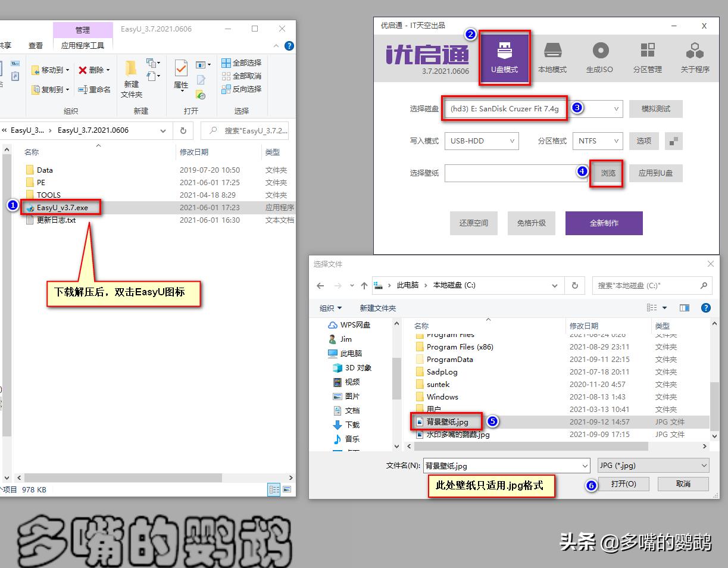Click 取消 in the 选择文件 dialog

point(683,484)
